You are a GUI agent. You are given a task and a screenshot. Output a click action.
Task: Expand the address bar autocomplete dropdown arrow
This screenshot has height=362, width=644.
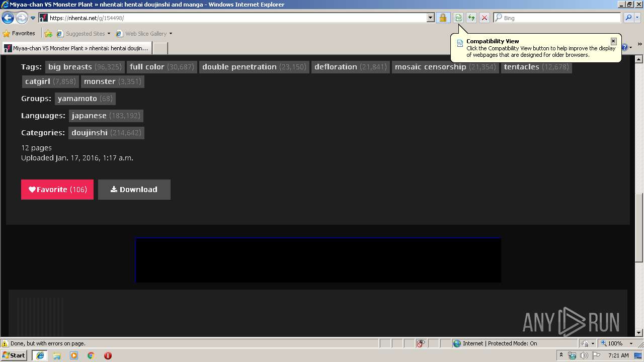(430, 18)
